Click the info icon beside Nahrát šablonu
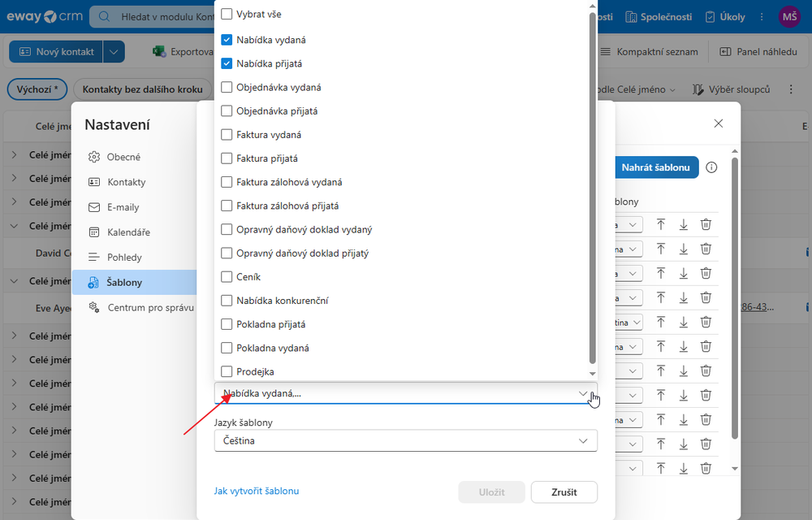This screenshot has height=520, width=812. tap(711, 167)
